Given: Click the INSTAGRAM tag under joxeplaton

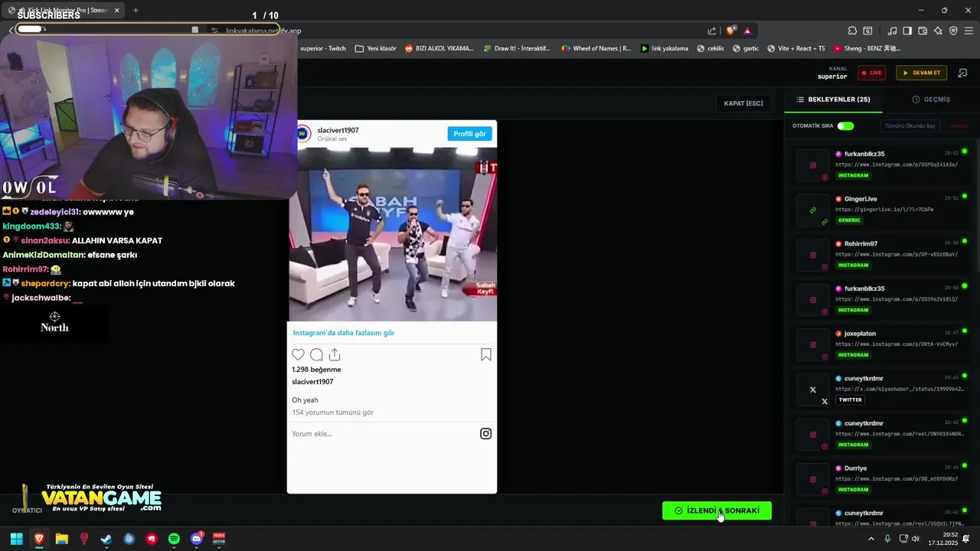Looking at the screenshot, I should (853, 355).
